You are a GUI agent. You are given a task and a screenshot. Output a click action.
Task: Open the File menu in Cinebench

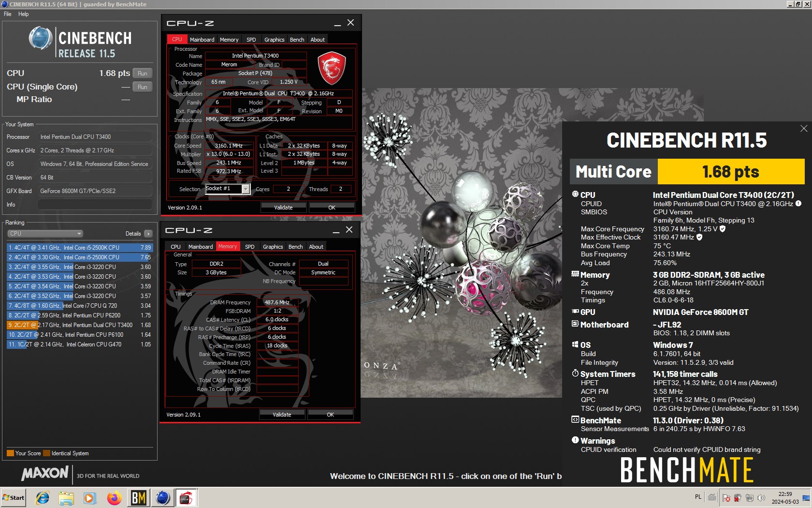pyautogui.click(x=8, y=14)
